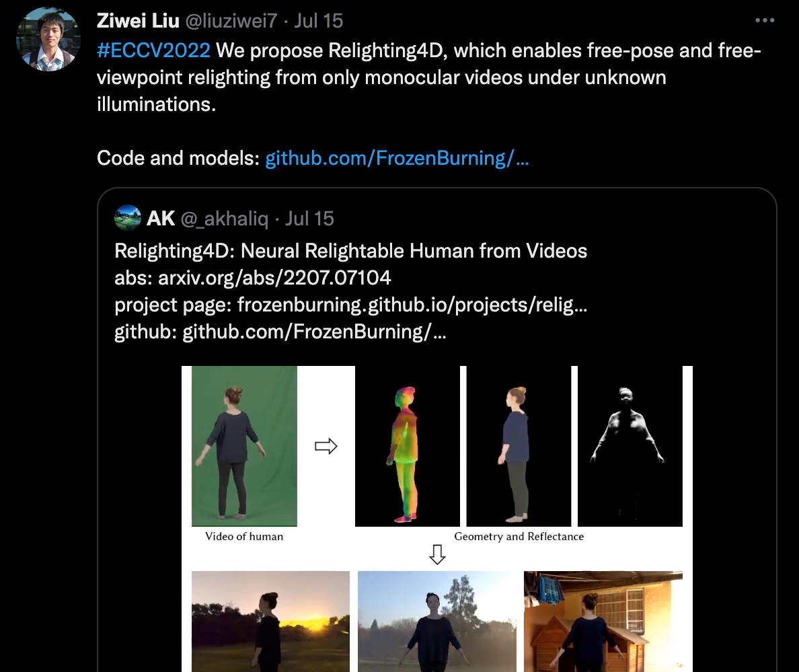This screenshot has width=799, height=672.
Task: Open the @liuziwei7 handle
Action: click(231, 21)
